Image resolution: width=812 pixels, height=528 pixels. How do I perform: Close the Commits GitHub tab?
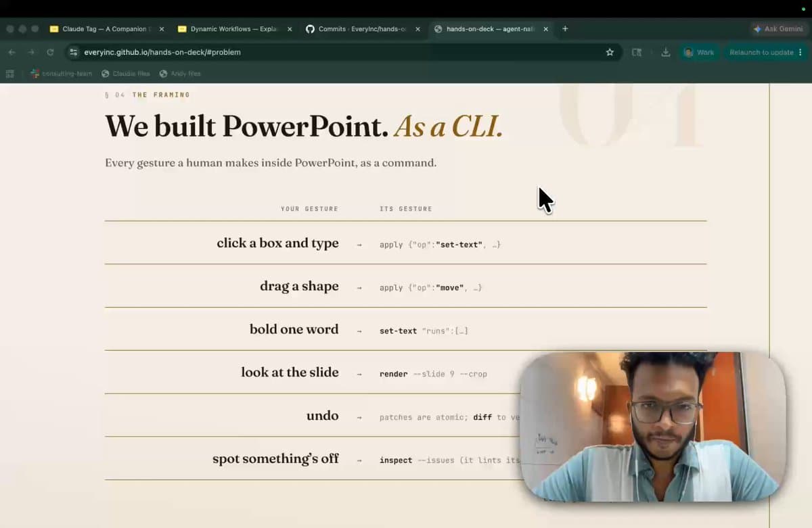[x=418, y=29]
